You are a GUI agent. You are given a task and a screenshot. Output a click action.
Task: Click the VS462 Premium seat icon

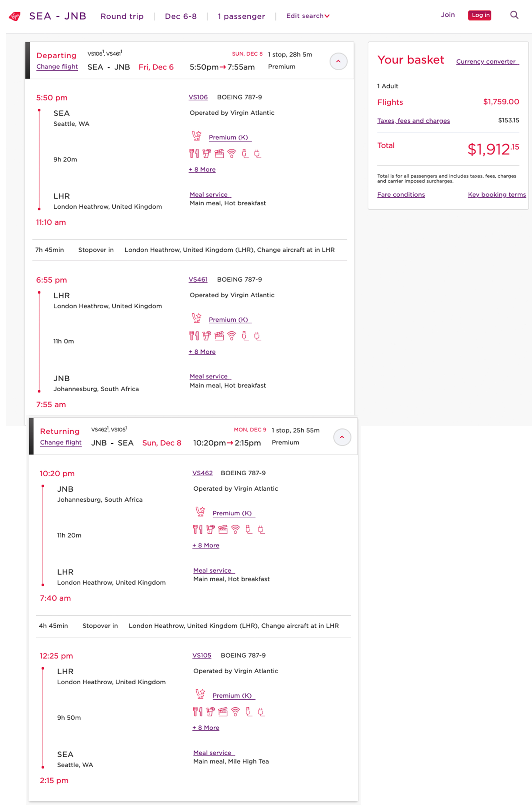(200, 512)
